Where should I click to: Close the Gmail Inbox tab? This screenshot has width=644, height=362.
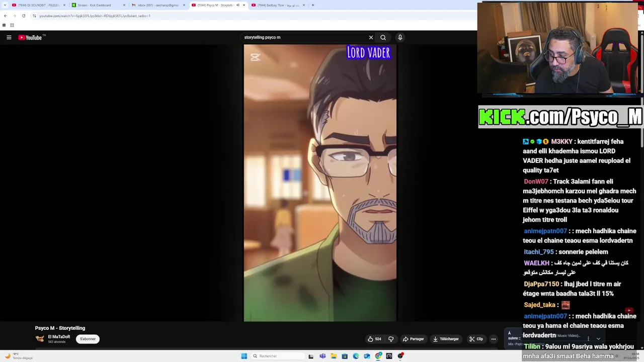tap(184, 5)
